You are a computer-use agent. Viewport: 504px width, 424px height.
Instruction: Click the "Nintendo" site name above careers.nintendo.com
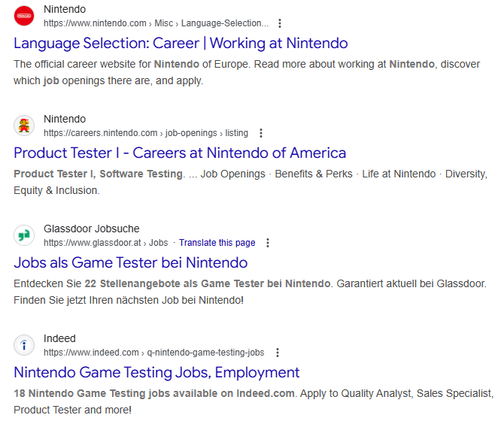(65, 119)
